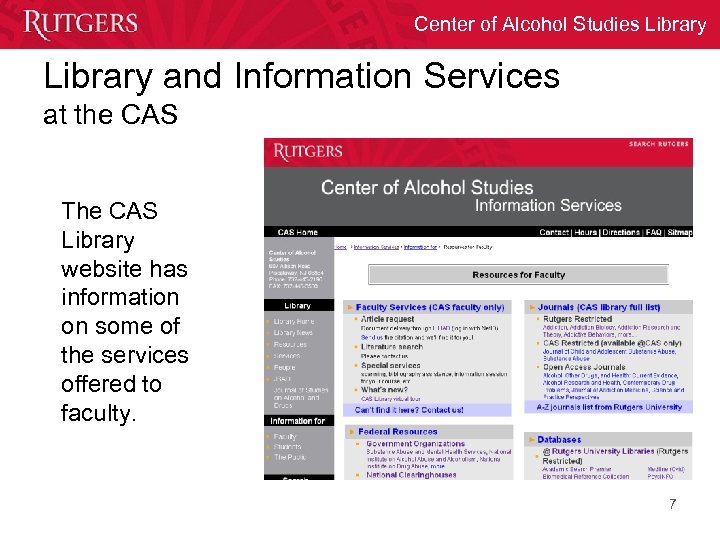This screenshot has height=540, width=720.
Task: Select Students under Information for
Action: tap(287, 446)
